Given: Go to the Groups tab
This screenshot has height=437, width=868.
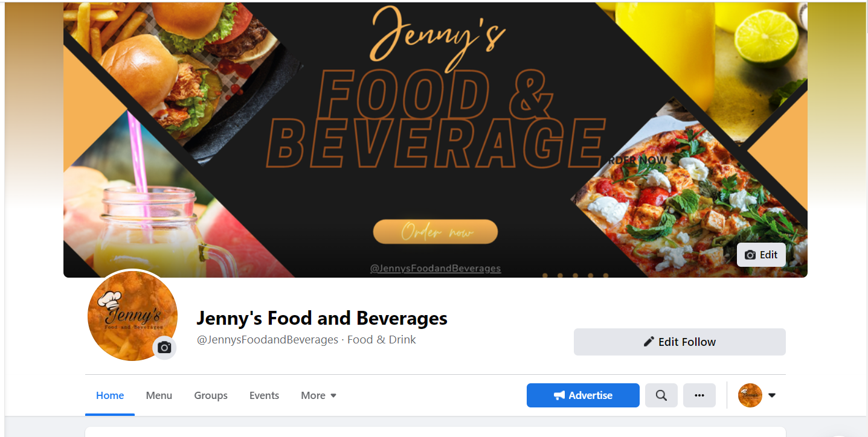Looking at the screenshot, I should click(211, 395).
